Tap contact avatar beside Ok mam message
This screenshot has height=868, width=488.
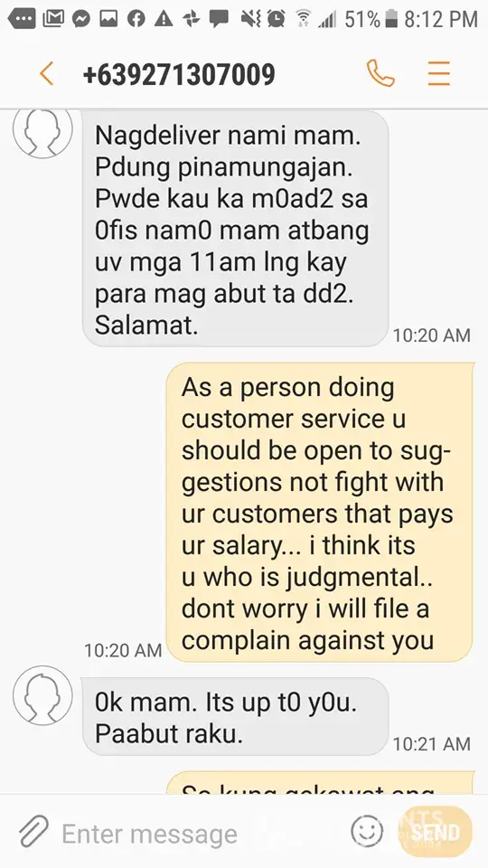coord(42,695)
